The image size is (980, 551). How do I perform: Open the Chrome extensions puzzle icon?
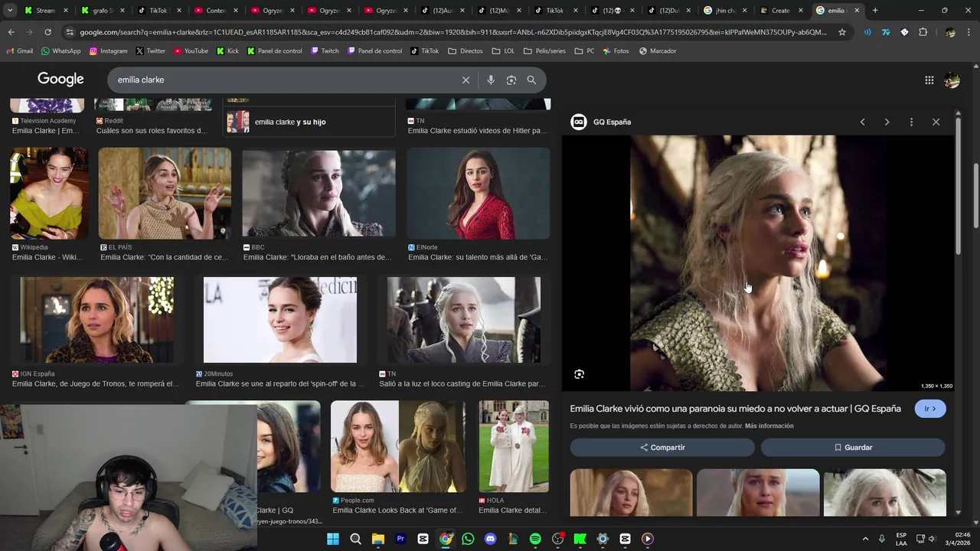coord(923,32)
